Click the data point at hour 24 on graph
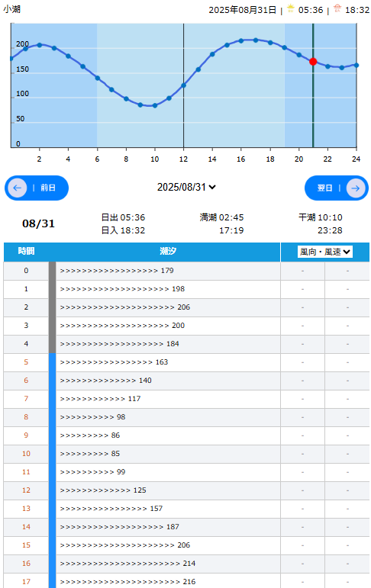Image resolution: width=371 pixels, height=588 pixels. pyautogui.click(x=356, y=66)
